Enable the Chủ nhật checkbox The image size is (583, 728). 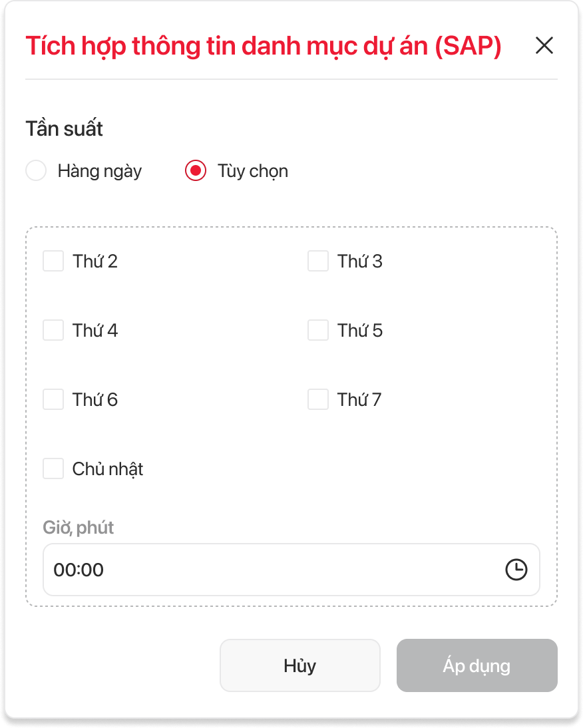(53, 468)
